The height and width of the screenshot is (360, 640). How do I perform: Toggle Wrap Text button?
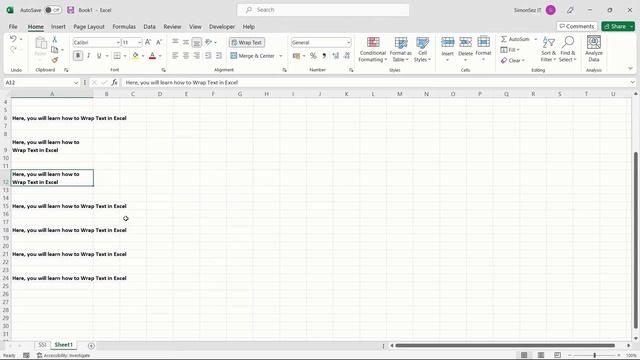coord(247,42)
